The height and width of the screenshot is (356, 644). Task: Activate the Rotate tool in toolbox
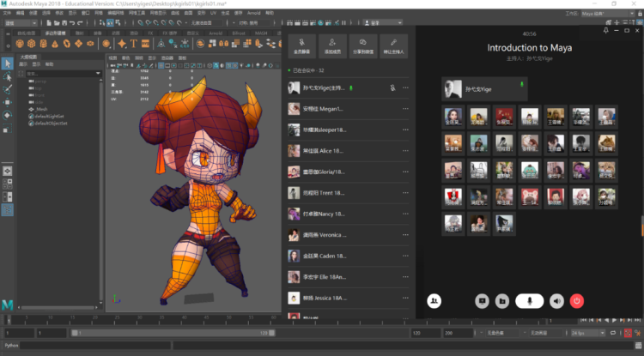pyautogui.click(x=8, y=115)
